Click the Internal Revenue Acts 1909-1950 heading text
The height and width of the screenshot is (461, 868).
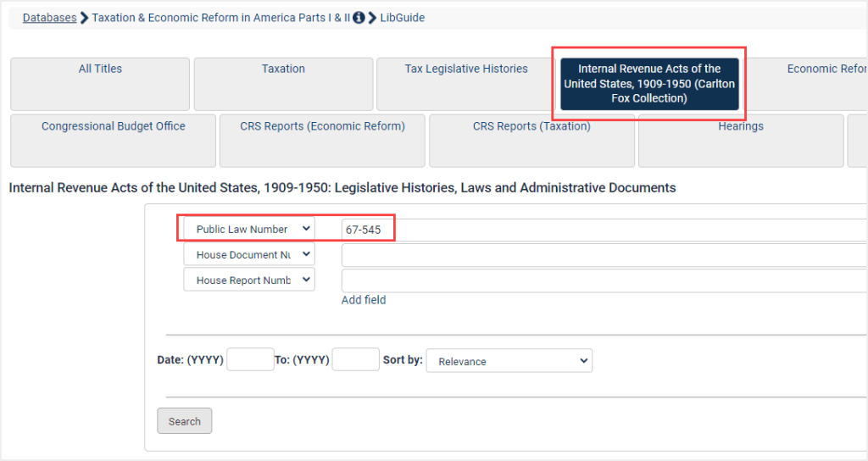342,187
